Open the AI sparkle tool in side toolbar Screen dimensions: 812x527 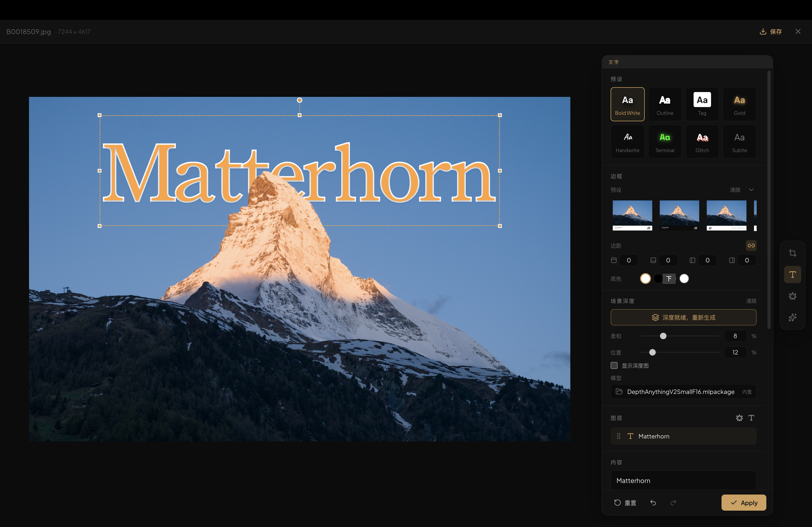pyautogui.click(x=792, y=317)
